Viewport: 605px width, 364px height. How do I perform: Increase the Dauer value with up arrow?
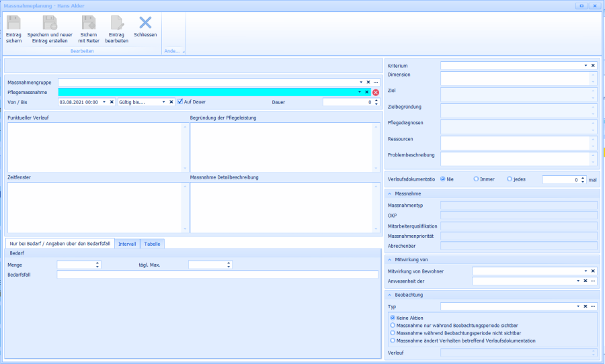[x=376, y=100]
